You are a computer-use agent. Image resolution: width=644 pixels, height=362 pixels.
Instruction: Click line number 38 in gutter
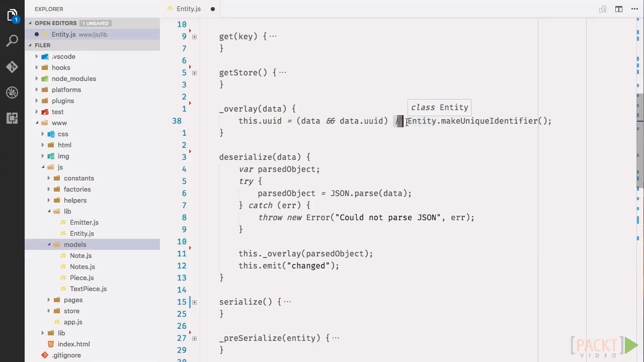177,121
